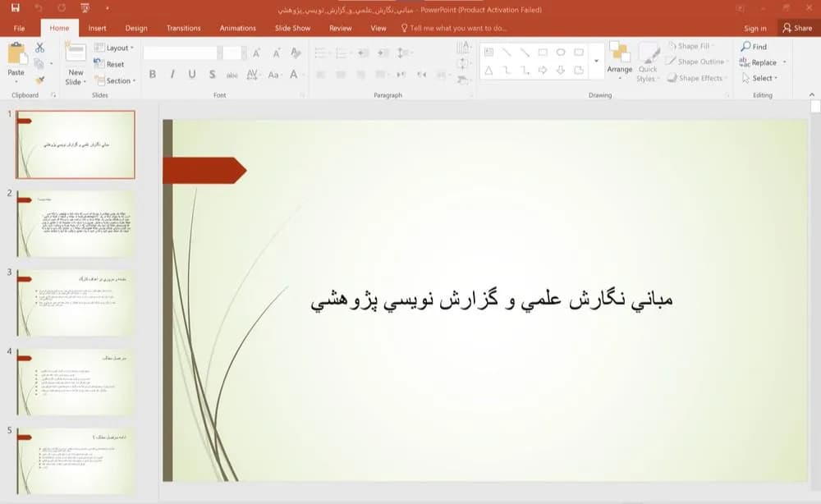The height and width of the screenshot is (504, 821).
Task: Select the triangle shape in gallery
Action: coord(488,70)
